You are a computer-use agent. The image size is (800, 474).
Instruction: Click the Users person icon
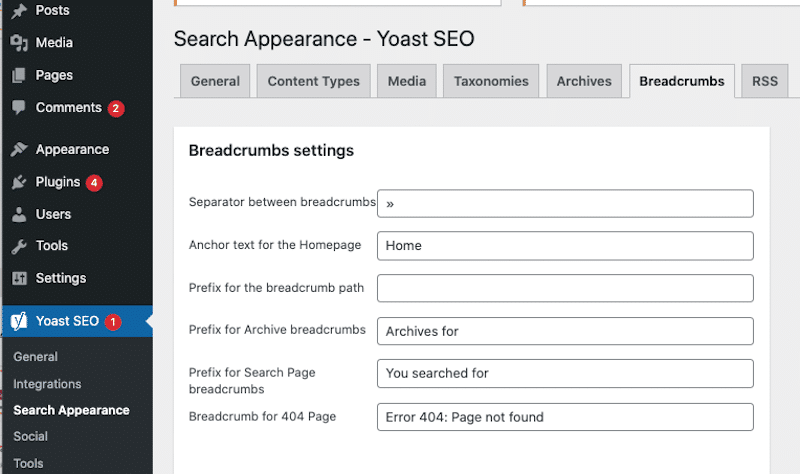pos(19,214)
